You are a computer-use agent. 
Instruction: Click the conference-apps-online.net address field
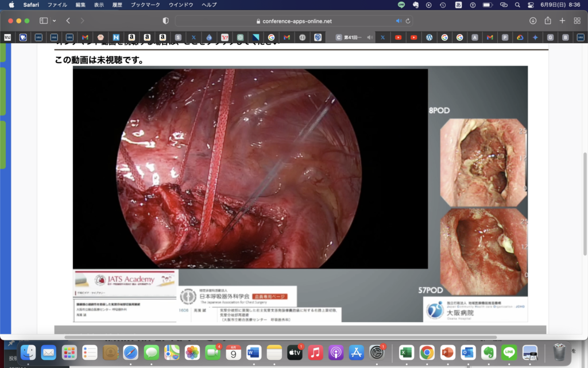click(x=293, y=21)
